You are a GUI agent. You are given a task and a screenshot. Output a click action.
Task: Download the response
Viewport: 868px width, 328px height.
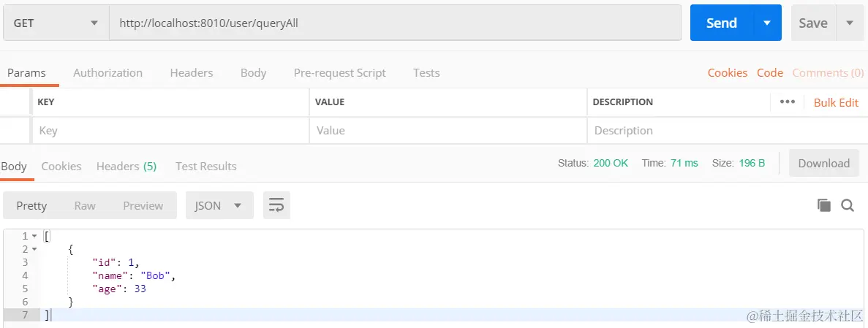click(x=823, y=164)
